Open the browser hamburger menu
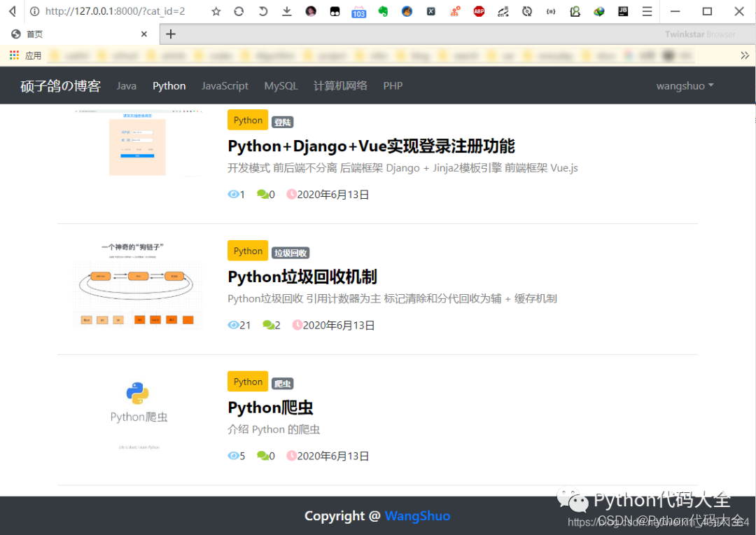Viewport: 756px width, 535px height. (647, 11)
